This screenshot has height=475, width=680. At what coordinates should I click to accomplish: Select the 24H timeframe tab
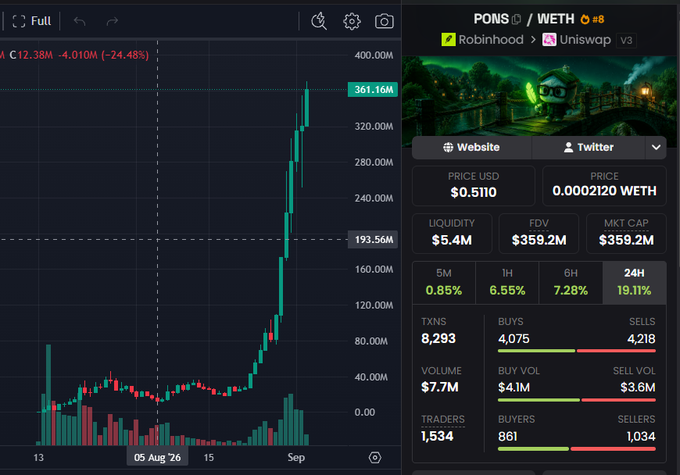tap(634, 282)
